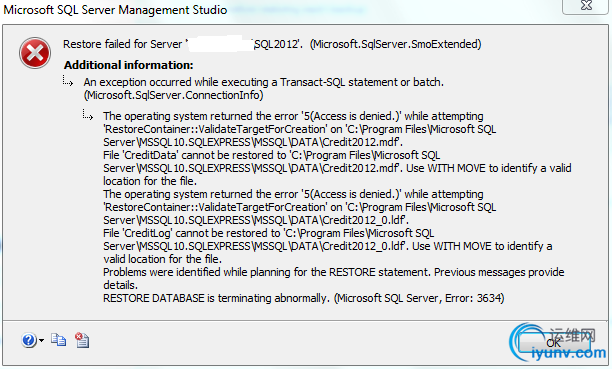Click the 'Additional information:' heading
The width and height of the screenshot is (612, 369).
click(128, 65)
